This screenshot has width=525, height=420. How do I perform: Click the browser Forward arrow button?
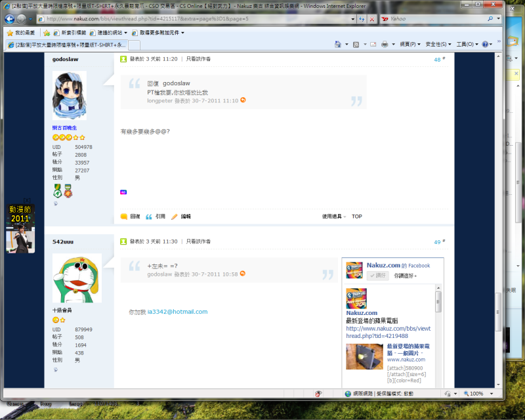point(22,19)
